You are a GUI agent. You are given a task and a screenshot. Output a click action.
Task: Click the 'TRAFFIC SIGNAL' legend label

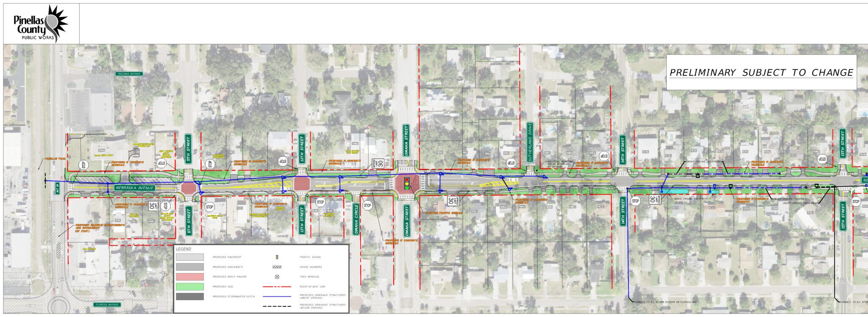[x=310, y=257]
